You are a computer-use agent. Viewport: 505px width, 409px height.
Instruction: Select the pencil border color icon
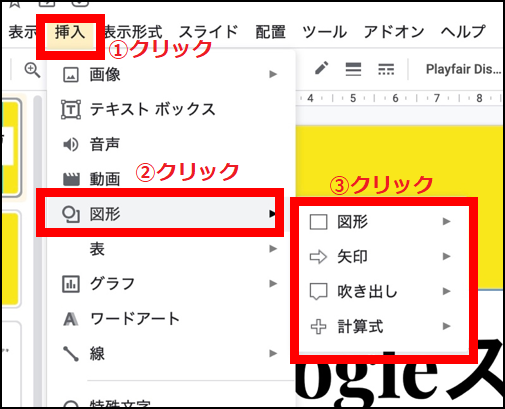321,69
